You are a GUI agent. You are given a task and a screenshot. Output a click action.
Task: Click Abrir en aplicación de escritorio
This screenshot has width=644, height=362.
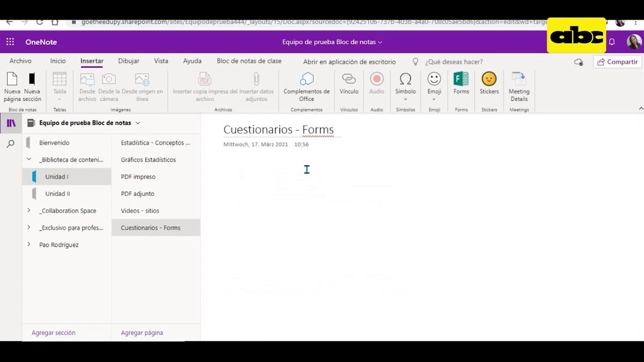[x=350, y=62]
